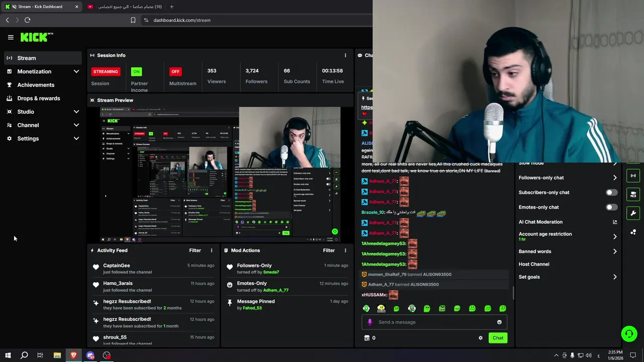Viewport: 644px width, 362px height.
Task: Click Brave browser taskbar icon
Action: (x=74, y=355)
